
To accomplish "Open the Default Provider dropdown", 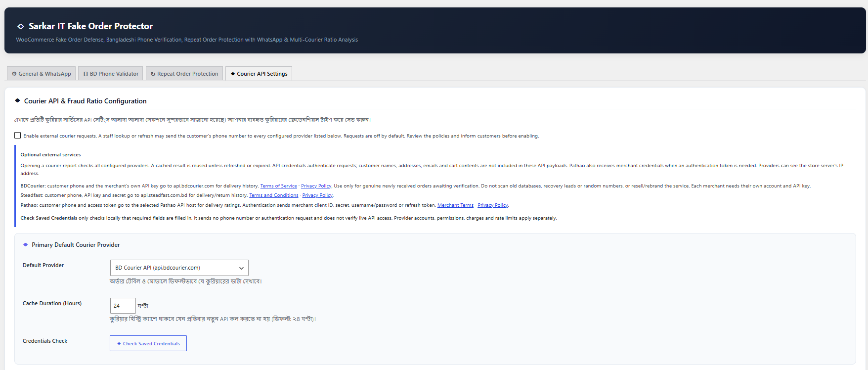I will pyautogui.click(x=179, y=268).
